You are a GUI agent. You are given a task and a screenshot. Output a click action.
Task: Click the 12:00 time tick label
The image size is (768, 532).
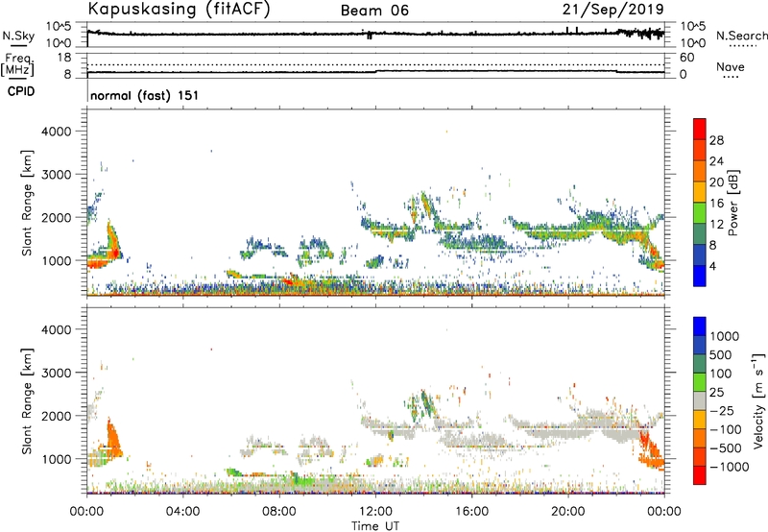pos(375,512)
